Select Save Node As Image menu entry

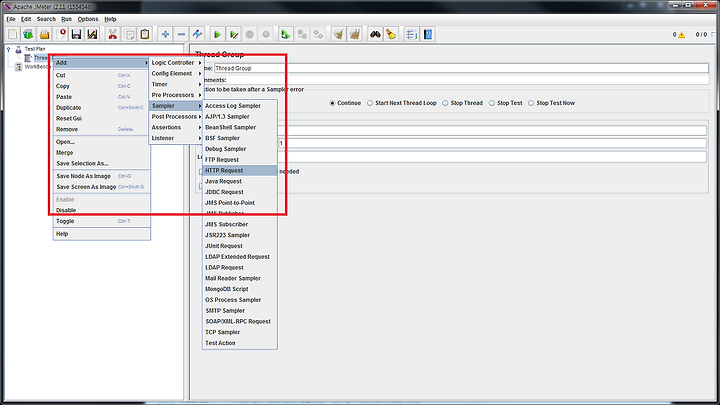point(101,176)
